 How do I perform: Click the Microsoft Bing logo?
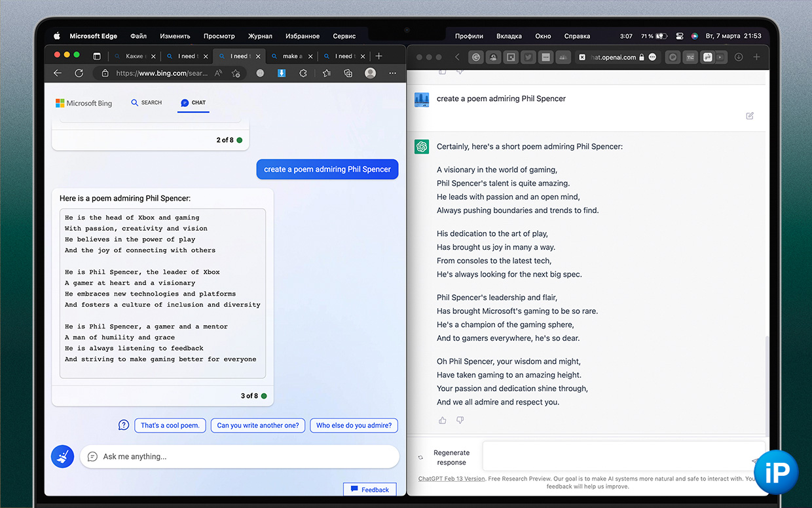click(84, 103)
